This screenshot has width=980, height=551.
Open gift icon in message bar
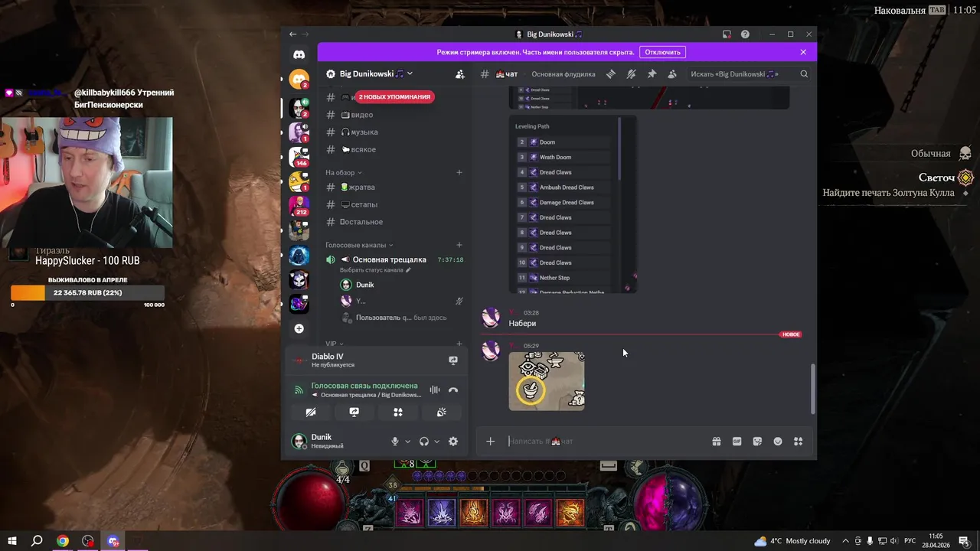(716, 442)
